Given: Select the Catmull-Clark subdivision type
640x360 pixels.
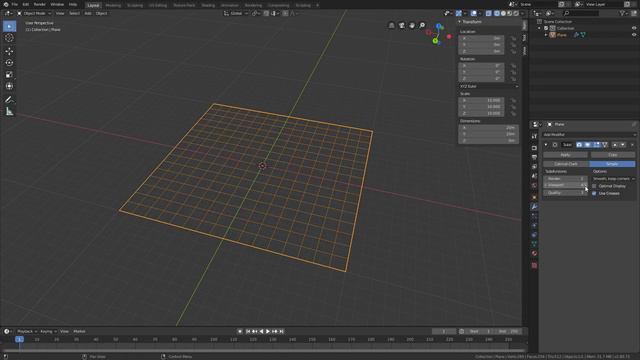Looking at the screenshot, I should click(566, 164).
